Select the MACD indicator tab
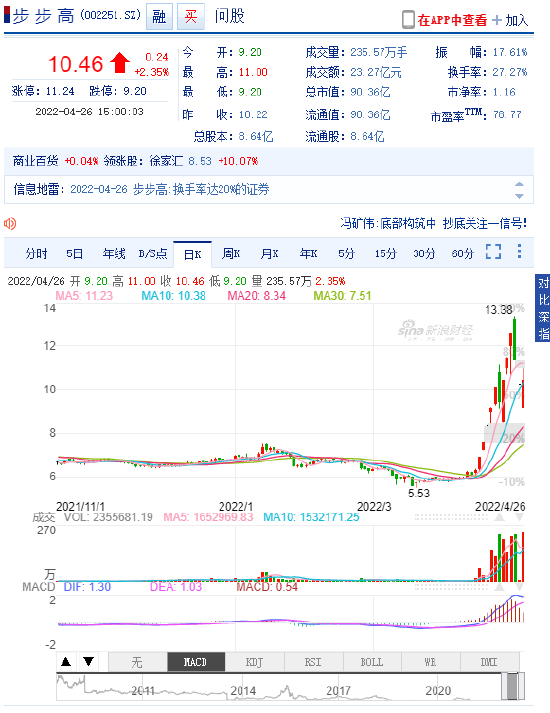Image resolution: width=550 pixels, height=713 pixels. tap(196, 662)
